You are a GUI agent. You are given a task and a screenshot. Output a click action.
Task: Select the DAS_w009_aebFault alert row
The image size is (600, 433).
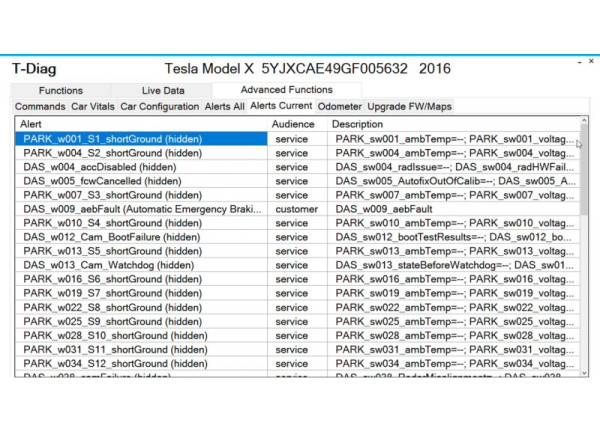point(140,209)
